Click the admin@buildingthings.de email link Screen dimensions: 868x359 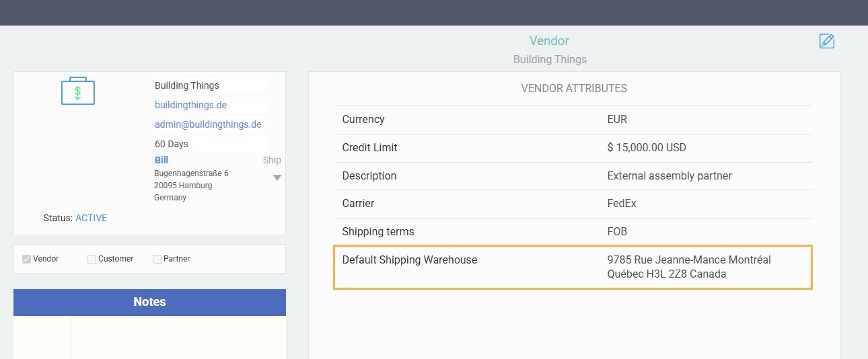click(x=208, y=124)
